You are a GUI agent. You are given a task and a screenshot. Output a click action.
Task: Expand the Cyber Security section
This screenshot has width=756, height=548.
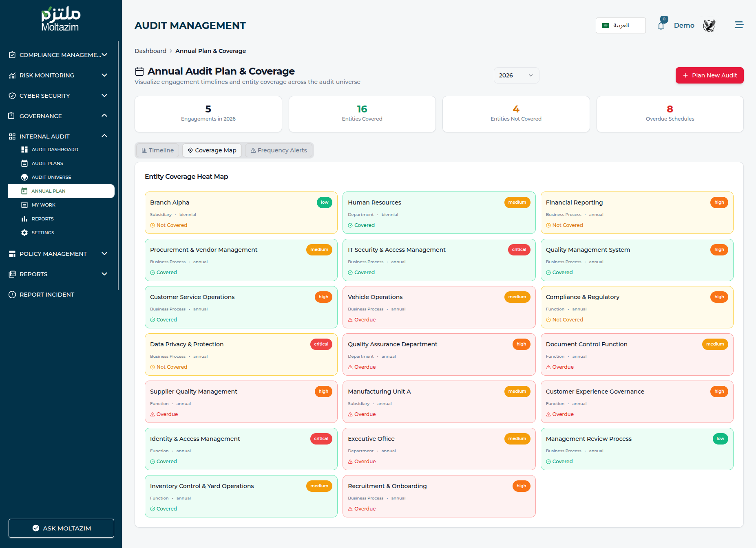59,96
